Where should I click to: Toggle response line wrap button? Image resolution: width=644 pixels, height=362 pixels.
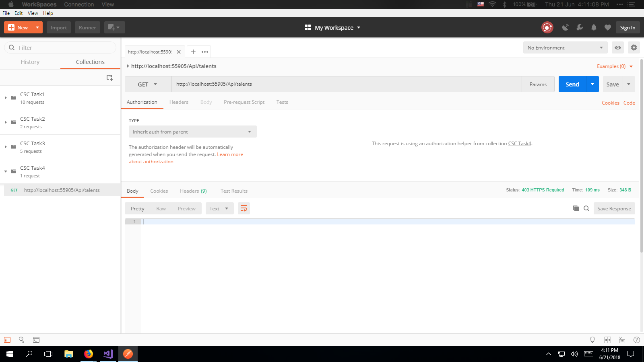[x=244, y=208]
